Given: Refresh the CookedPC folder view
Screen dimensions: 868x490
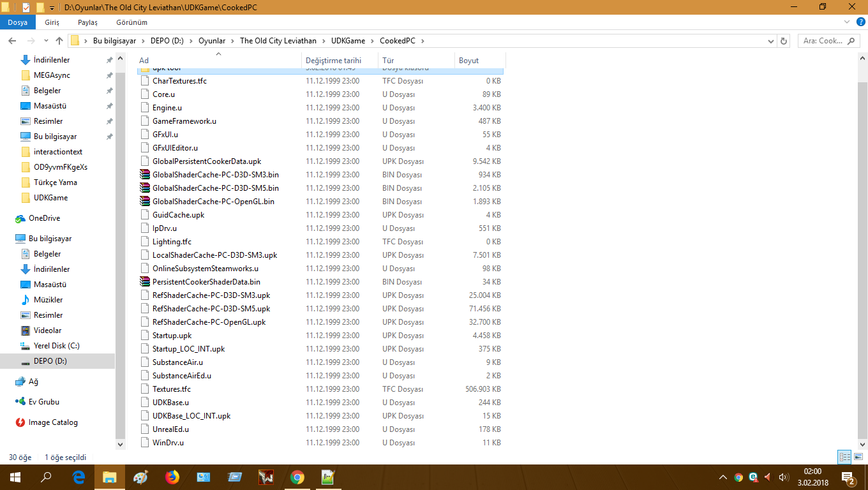Looking at the screenshot, I should pyautogui.click(x=784, y=41).
